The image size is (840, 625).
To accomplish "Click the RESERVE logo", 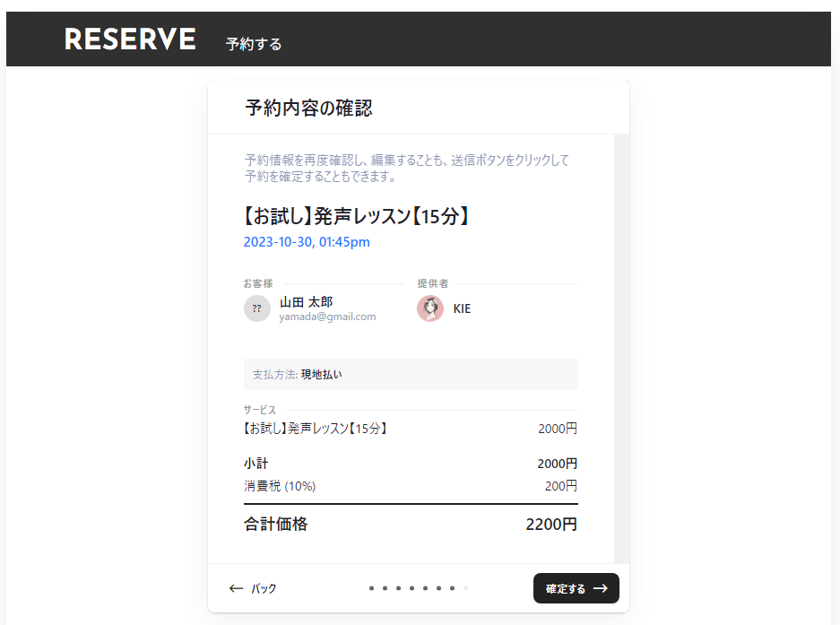I will coord(130,39).
